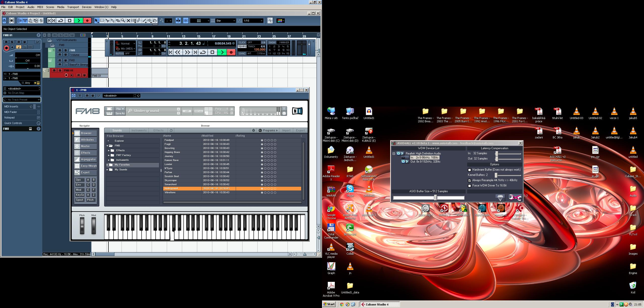Enable Force WDM Driver To 16 Bit

coord(469,186)
